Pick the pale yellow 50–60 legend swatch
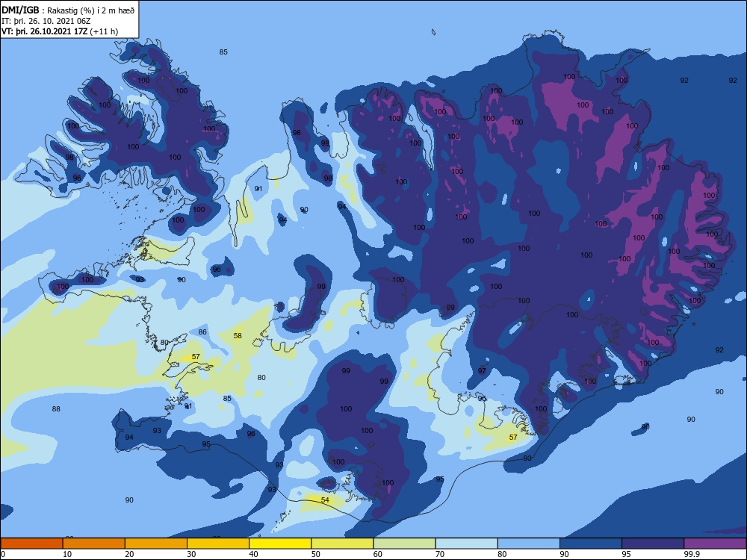The width and height of the screenshot is (747, 560). click(342, 544)
